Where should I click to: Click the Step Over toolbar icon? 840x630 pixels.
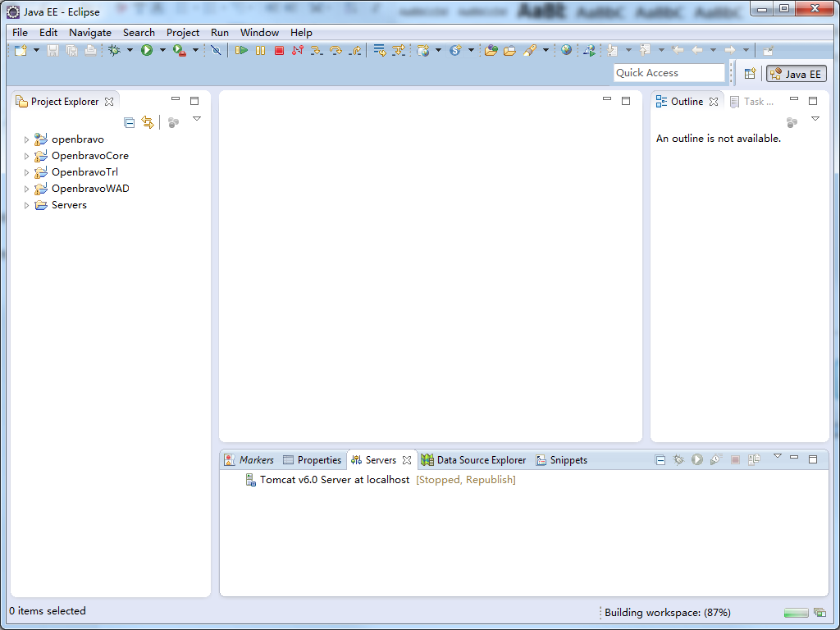pos(336,50)
